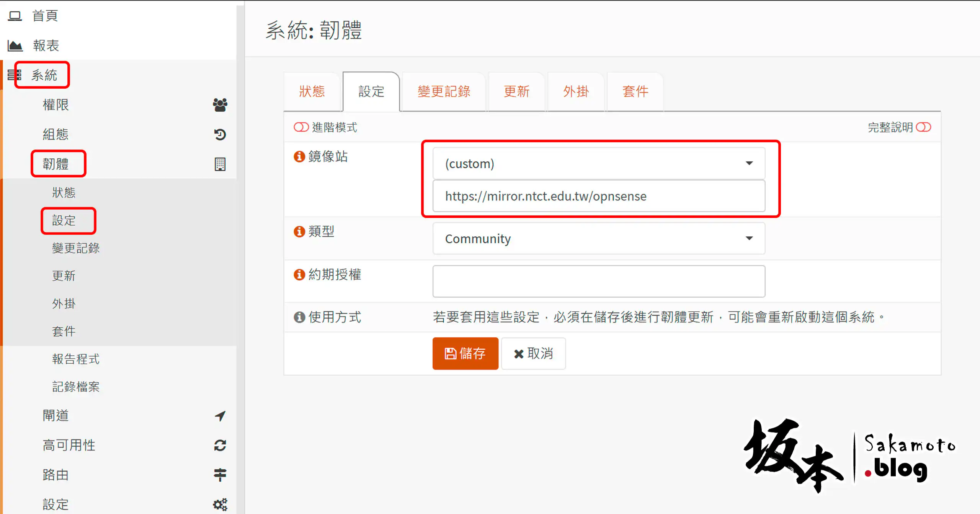Click the history restore icon beside 組態
Image resolution: width=980 pixels, height=514 pixels.
pos(220,134)
